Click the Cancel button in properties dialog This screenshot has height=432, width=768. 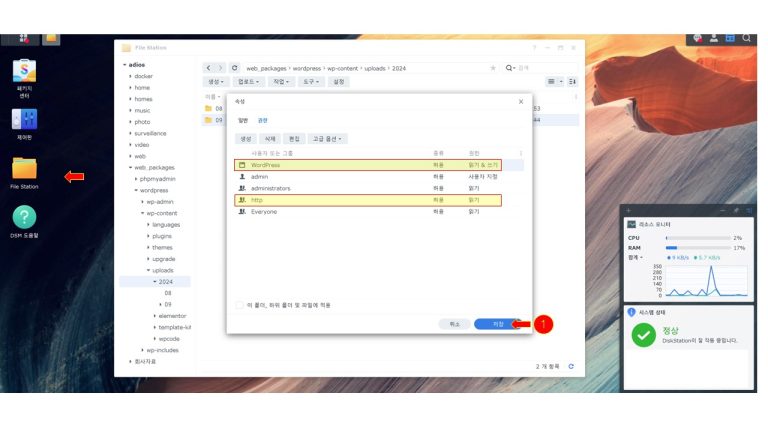[x=455, y=324]
